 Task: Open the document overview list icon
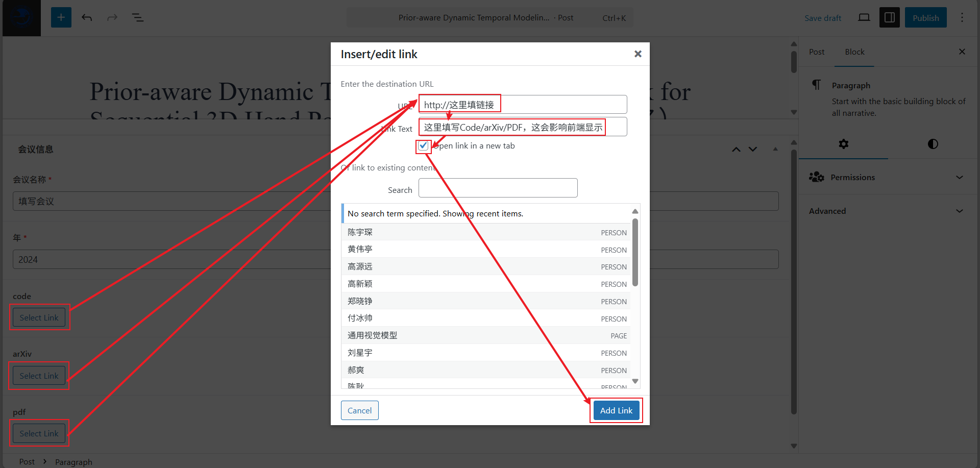pyautogui.click(x=137, y=17)
